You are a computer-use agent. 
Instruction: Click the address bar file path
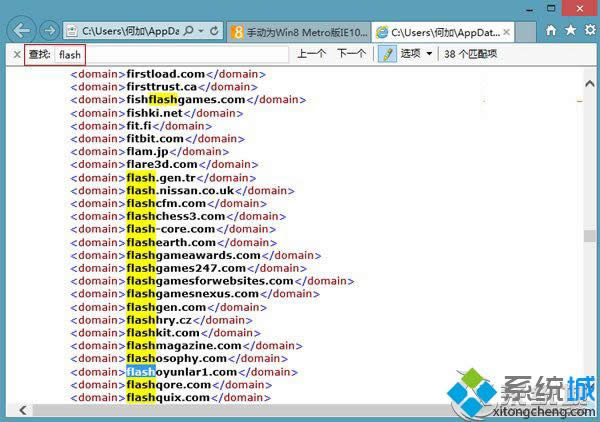tap(130, 31)
